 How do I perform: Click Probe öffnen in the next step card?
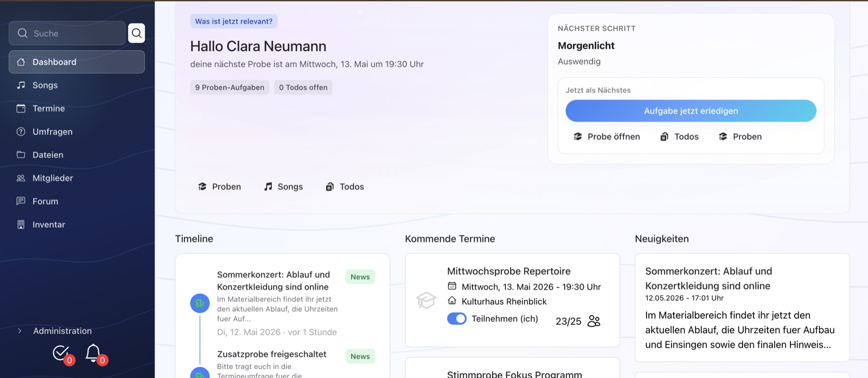(607, 137)
